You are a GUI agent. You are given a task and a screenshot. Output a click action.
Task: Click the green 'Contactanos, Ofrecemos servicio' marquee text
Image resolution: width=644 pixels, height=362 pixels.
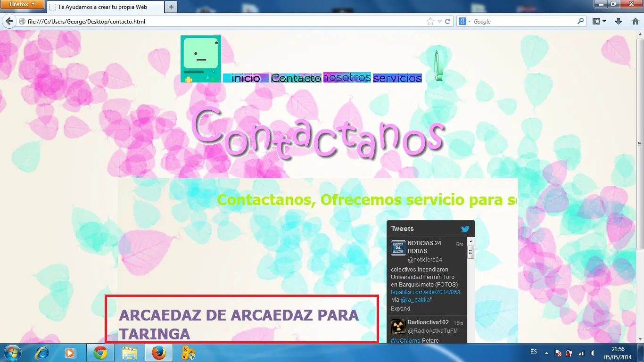coord(367,200)
